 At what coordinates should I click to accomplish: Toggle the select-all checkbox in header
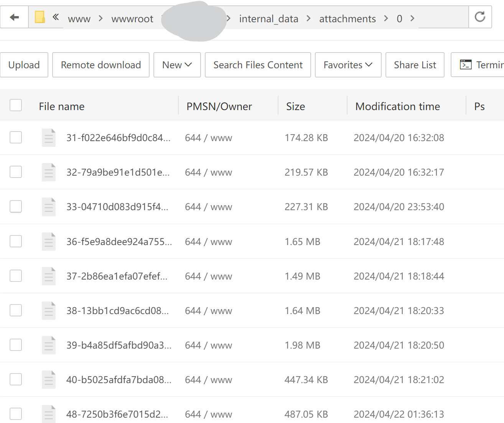point(16,105)
